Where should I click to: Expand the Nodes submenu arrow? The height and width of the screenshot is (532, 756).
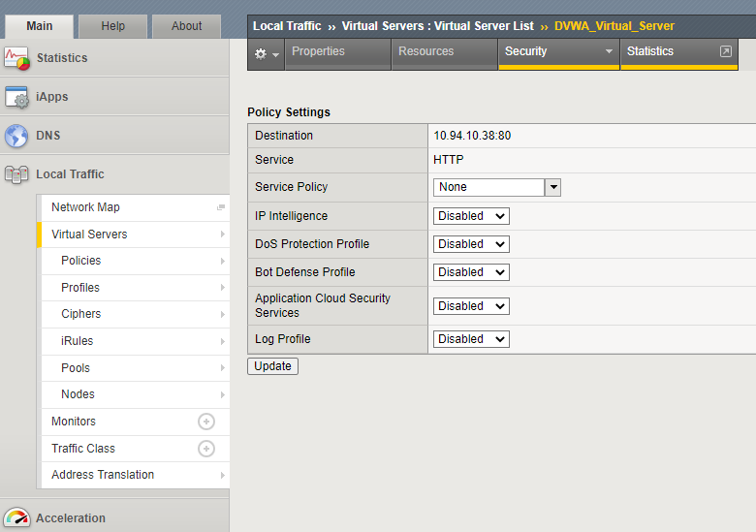[222, 394]
